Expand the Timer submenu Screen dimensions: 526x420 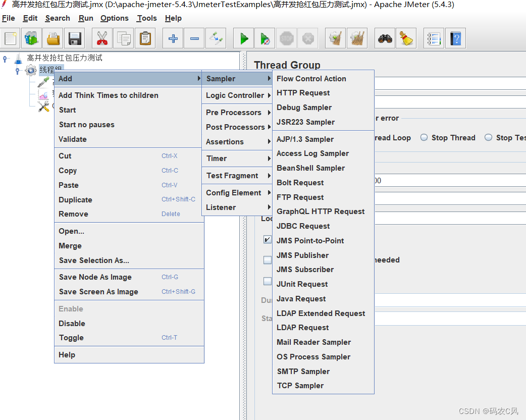point(237,159)
